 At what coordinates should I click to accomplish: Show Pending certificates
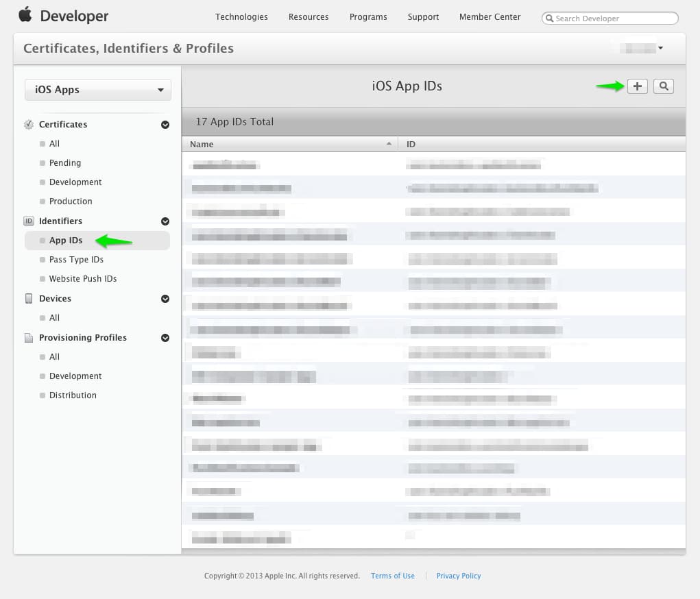tap(64, 163)
